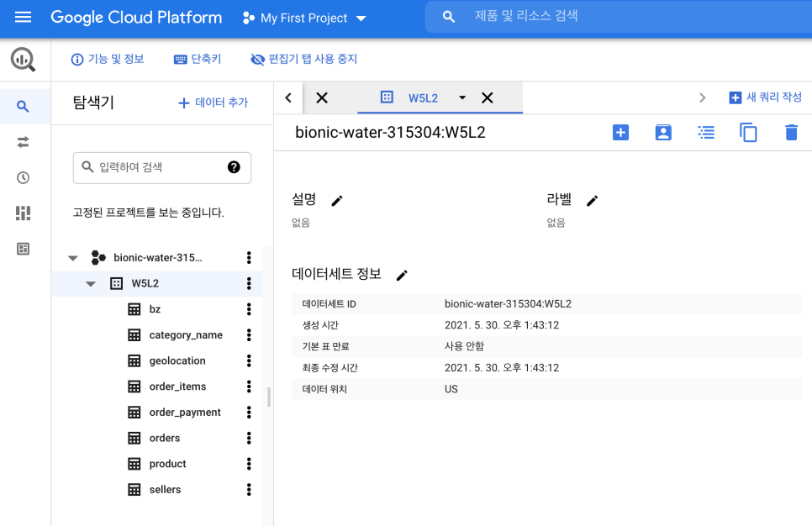812x526 pixels.
Task: Collapse the bionic-water project tree node
Action: click(x=73, y=258)
